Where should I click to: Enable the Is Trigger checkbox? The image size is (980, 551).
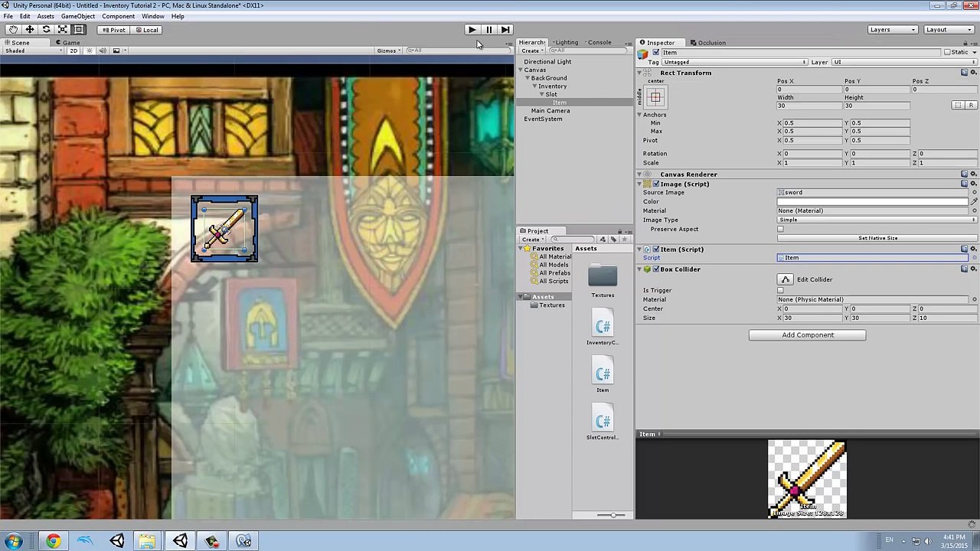pyautogui.click(x=780, y=291)
